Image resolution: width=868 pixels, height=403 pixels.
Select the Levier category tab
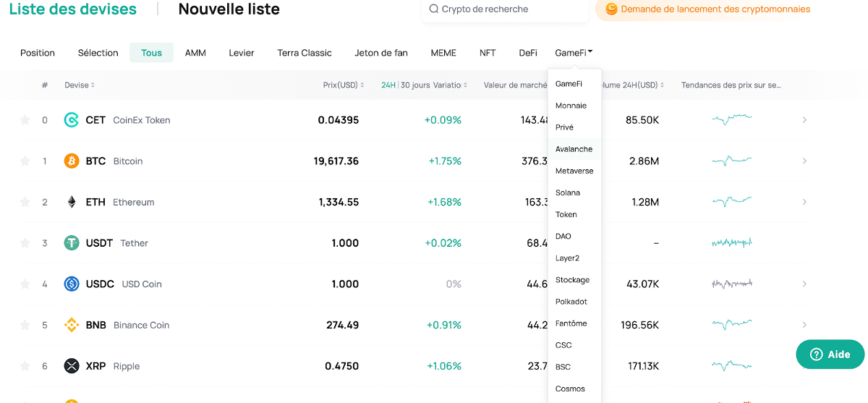[x=242, y=53]
